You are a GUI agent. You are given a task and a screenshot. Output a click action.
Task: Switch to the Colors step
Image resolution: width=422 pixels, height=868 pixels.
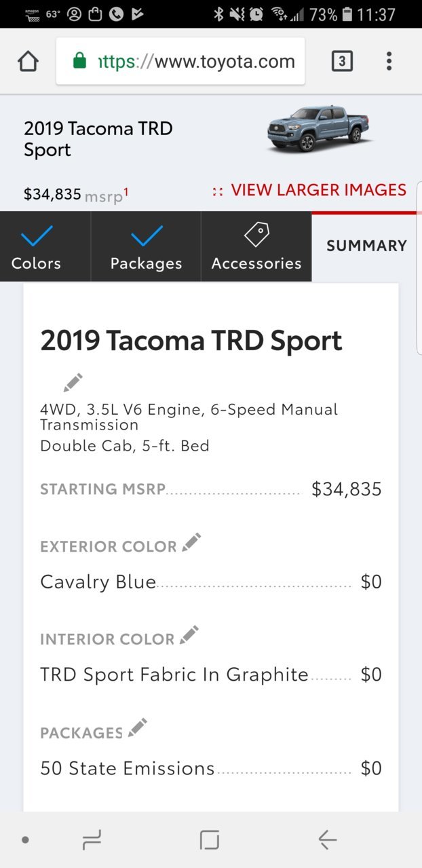(x=37, y=246)
